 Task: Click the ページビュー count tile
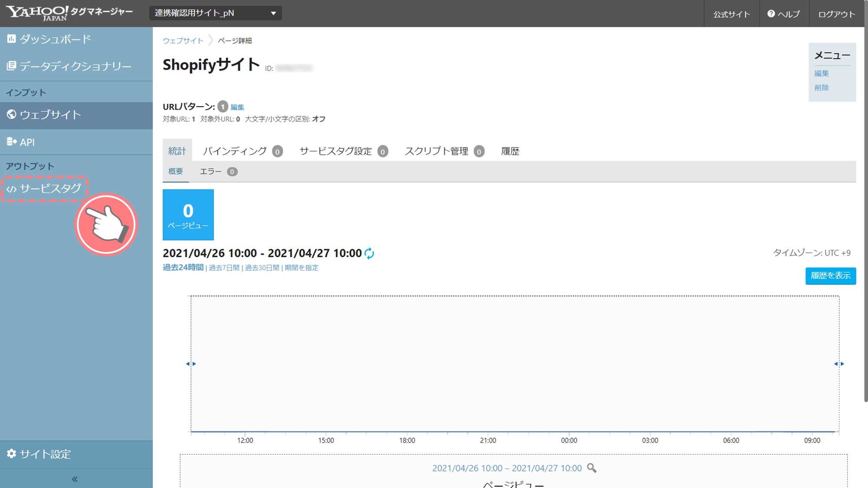pyautogui.click(x=188, y=215)
